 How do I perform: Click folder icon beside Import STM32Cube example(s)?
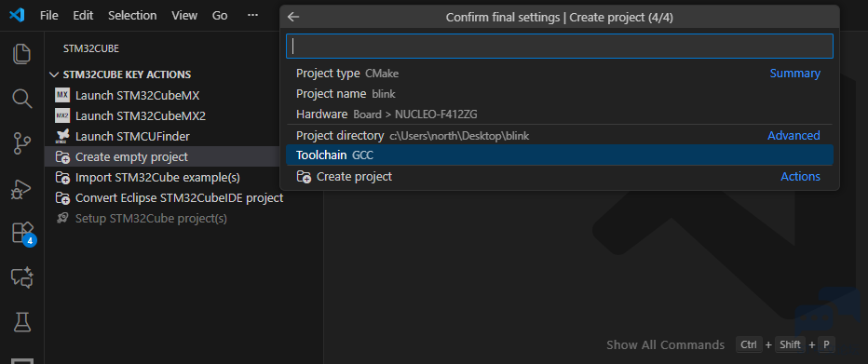pos(62,178)
